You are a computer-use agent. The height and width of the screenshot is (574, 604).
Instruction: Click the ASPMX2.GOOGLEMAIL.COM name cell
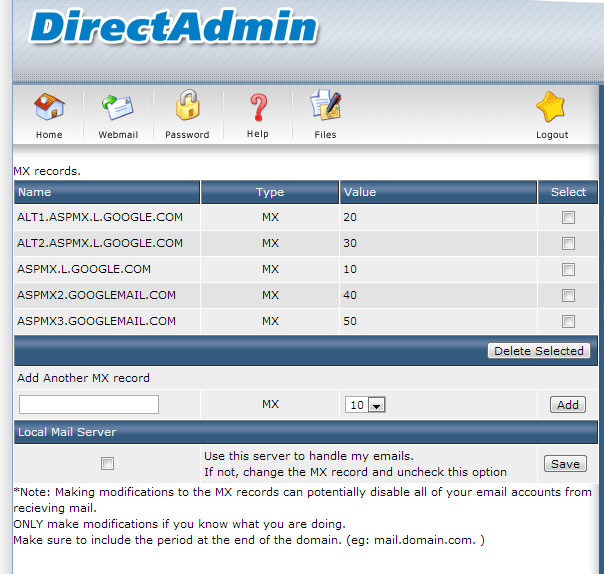[x=107, y=295]
